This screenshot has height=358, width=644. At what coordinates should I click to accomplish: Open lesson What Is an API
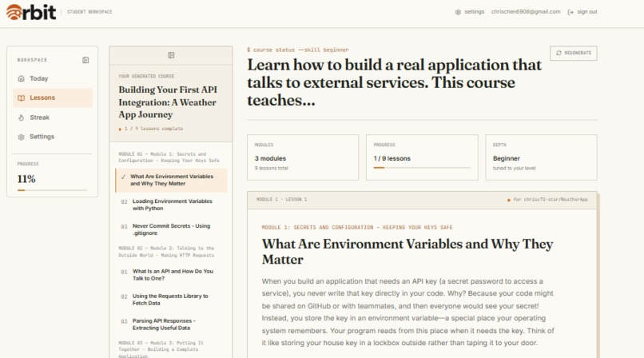pos(171,275)
